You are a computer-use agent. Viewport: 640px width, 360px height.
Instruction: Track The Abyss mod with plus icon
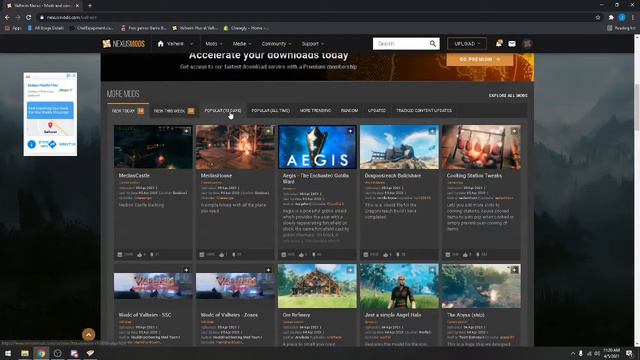coord(514,270)
